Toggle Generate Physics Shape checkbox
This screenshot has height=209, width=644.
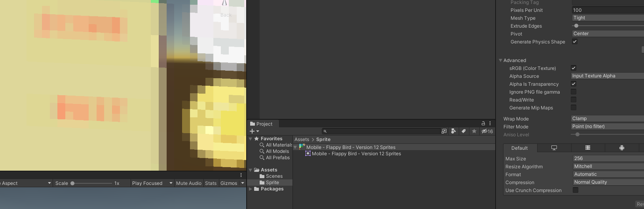point(575,41)
